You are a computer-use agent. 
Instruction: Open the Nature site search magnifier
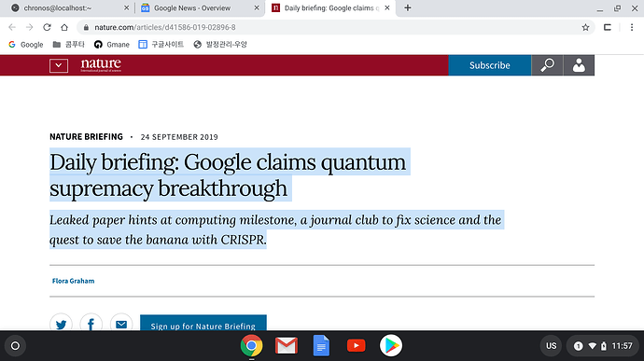click(547, 65)
